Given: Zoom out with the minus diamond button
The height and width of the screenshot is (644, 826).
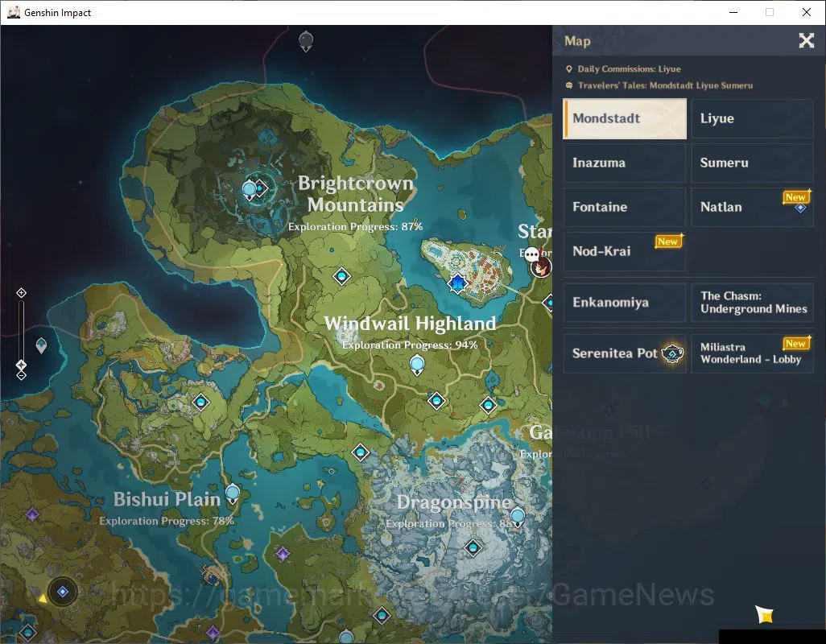Looking at the screenshot, I should (21, 375).
